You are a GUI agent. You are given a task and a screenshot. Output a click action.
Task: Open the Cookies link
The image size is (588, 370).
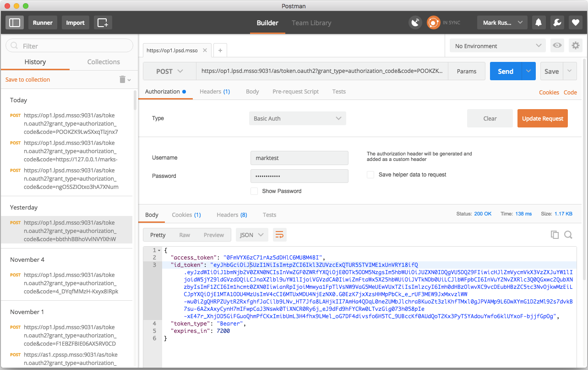point(549,92)
